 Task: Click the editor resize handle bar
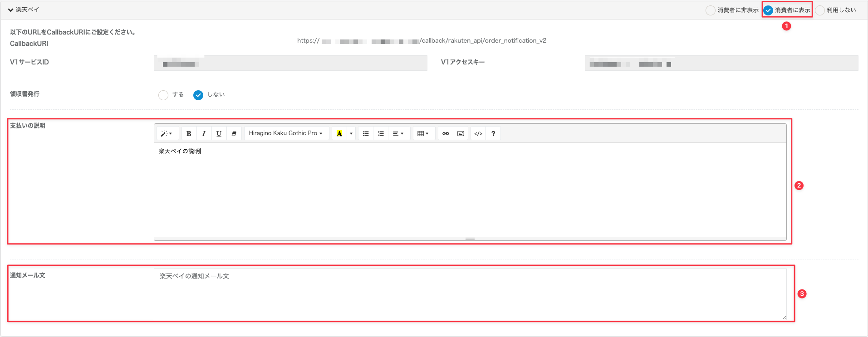(470, 239)
